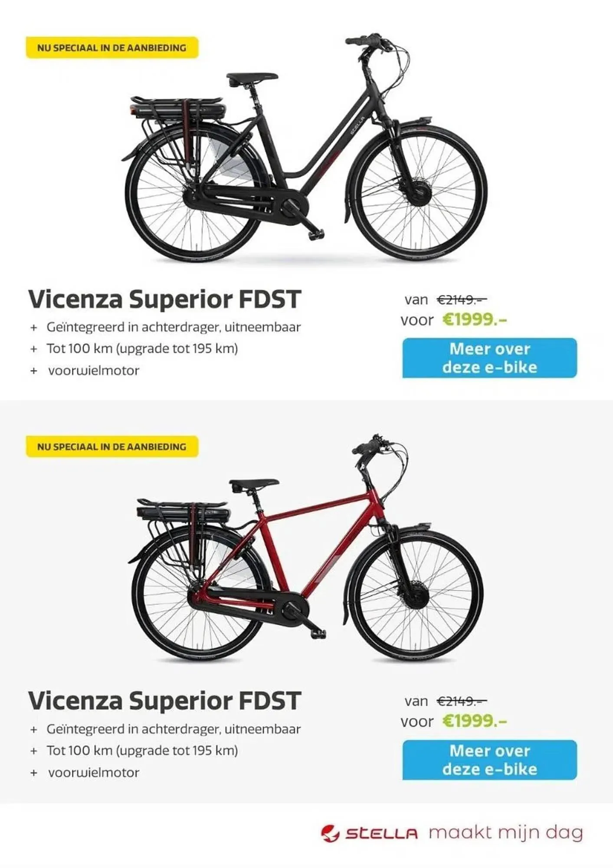Image resolution: width=613 pixels, height=868 pixels.
Task: Click the Stella logo icon at bottom
Action: [x=330, y=834]
